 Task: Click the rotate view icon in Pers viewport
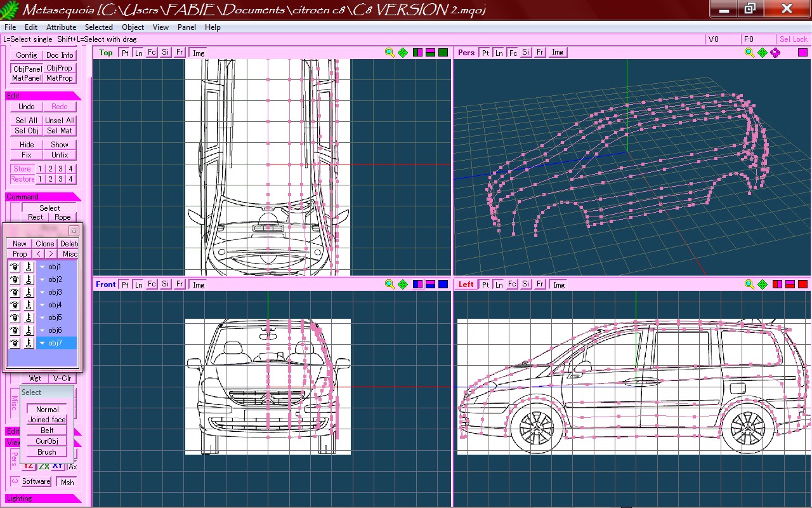point(775,53)
